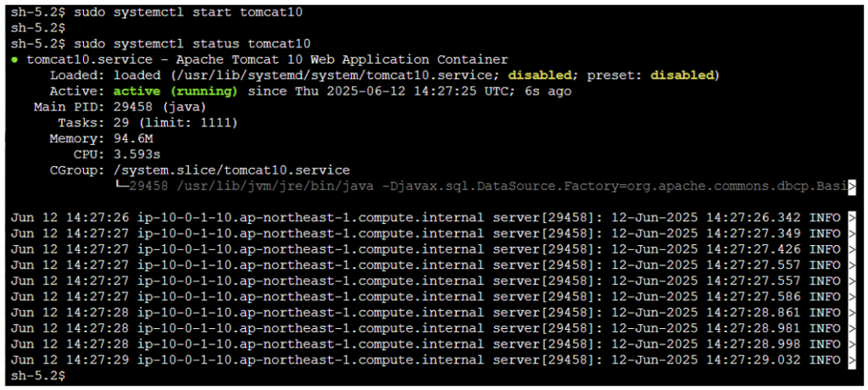Click the truncation marker on the 14:27:27.349 log line
Screen dimensions: 868x390
pyautogui.click(x=852, y=234)
